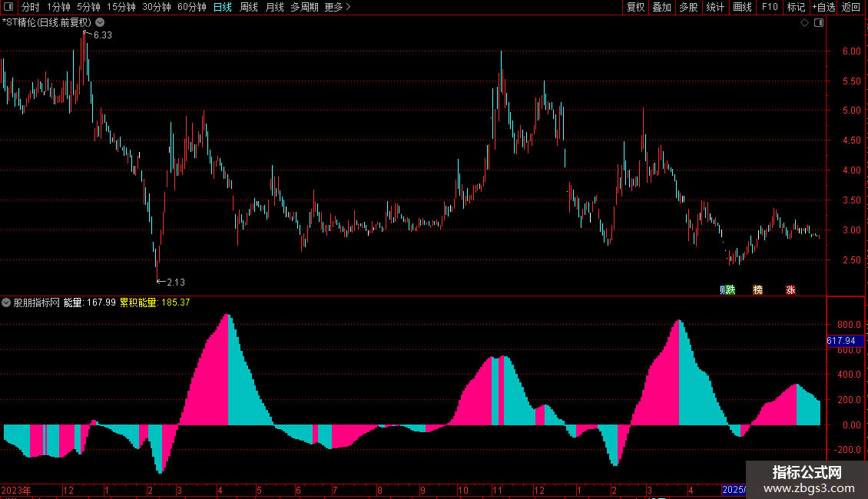Switch to the 周线 weekly chart

[249, 7]
